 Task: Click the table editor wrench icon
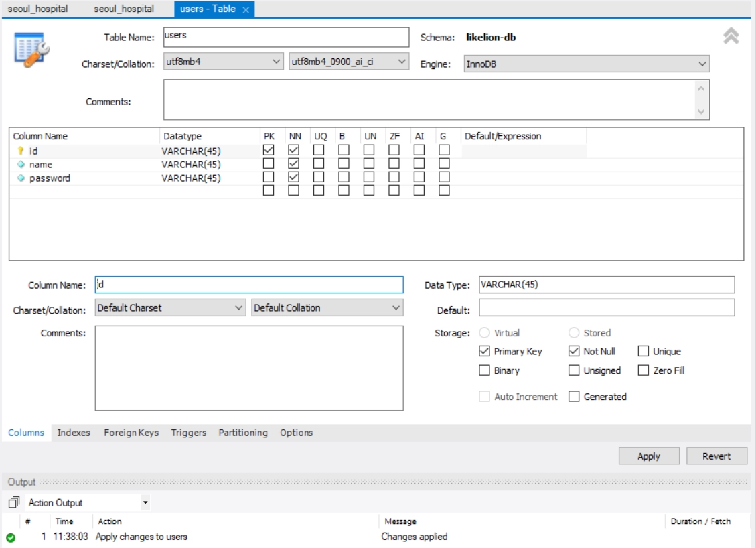[x=29, y=48]
